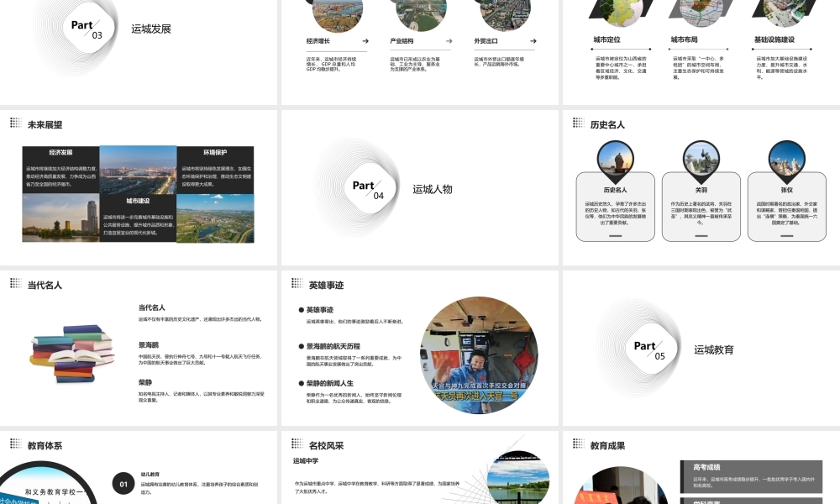Image resolution: width=840 pixels, height=504 pixels.
Task: Click the arrow next to 产业结构
Action: [x=449, y=41]
